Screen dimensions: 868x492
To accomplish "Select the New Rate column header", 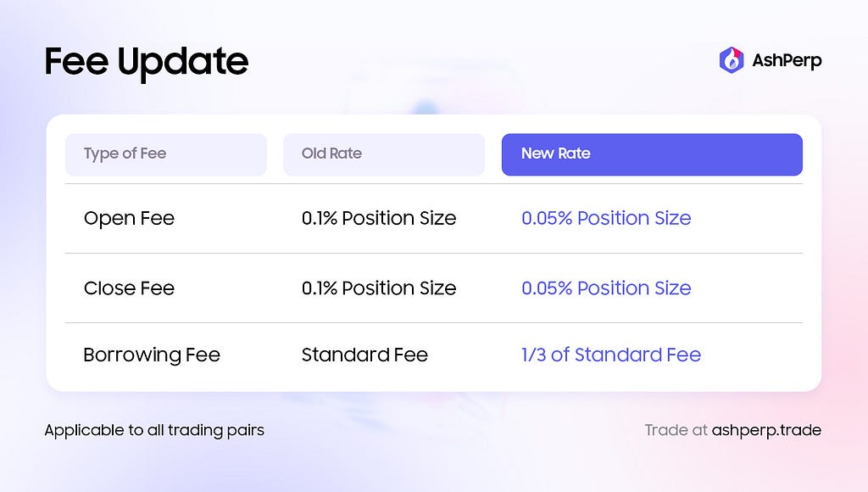I will coord(652,154).
